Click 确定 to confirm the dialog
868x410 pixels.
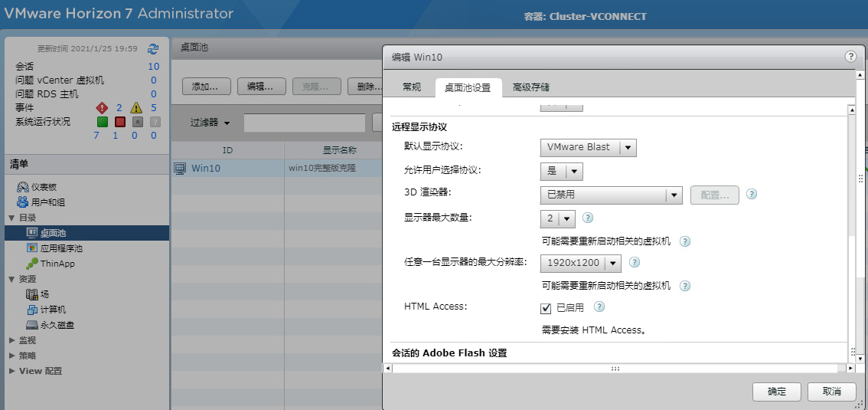click(x=777, y=391)
